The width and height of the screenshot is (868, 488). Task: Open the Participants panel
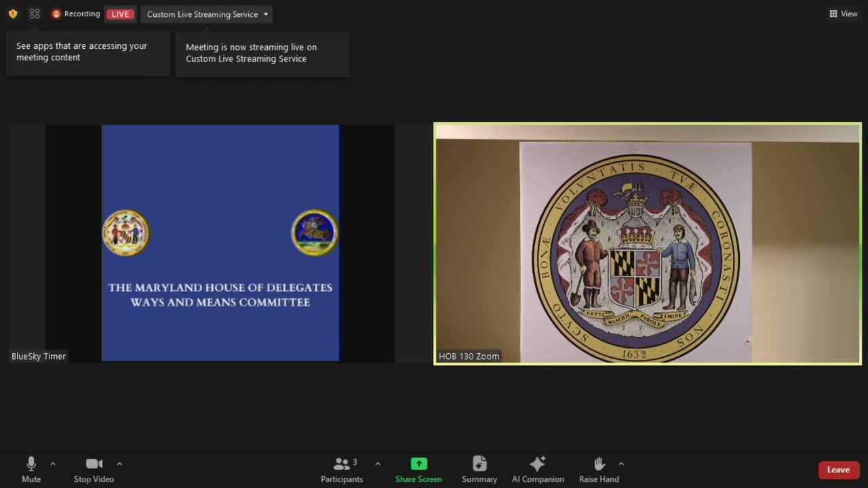pos(342,470)
